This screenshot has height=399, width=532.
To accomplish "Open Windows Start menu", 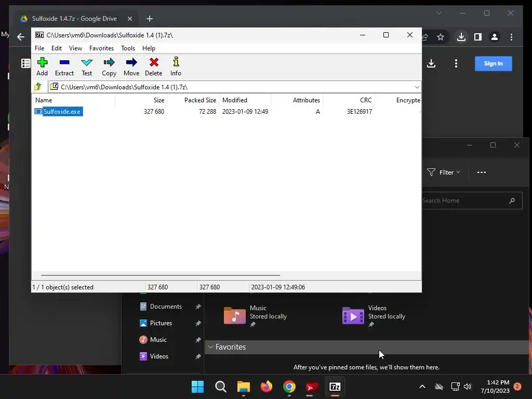I will coord(197,387).
